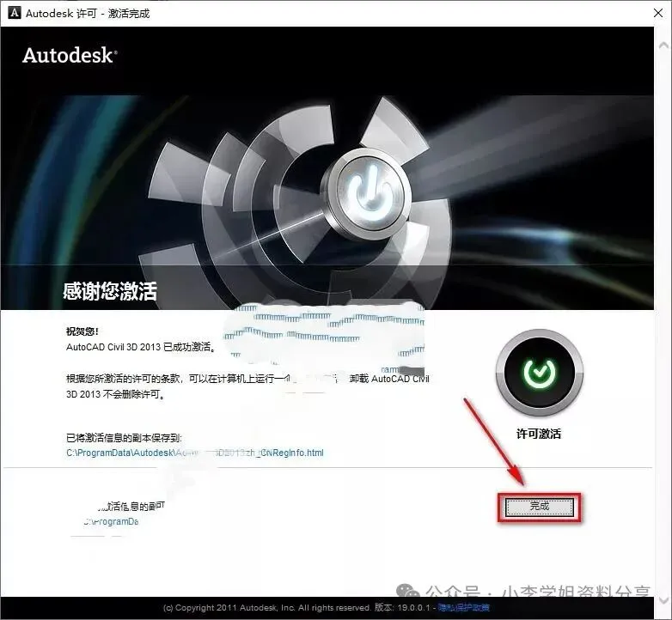Click the 3D 2013 不会删除许可 text line
The width and height of the screenshot is (672, 620).
[x=116, y=394]
